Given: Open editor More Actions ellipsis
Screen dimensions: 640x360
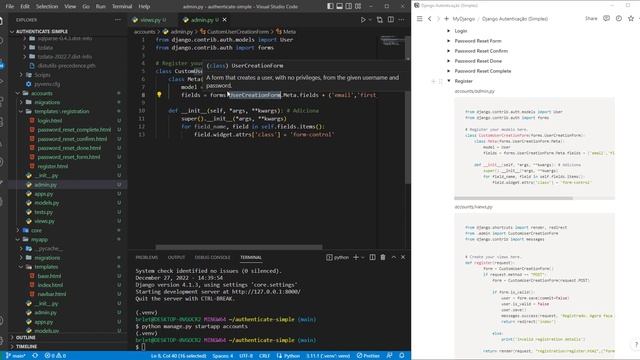Looking at the screenshot, I should click(x=402, y=20).
